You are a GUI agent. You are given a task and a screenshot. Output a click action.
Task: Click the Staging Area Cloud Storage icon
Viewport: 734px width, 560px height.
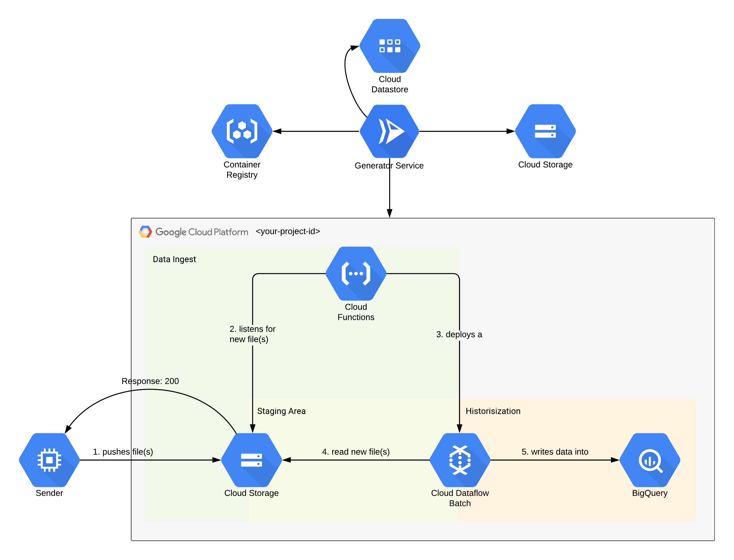pos(251,460)
